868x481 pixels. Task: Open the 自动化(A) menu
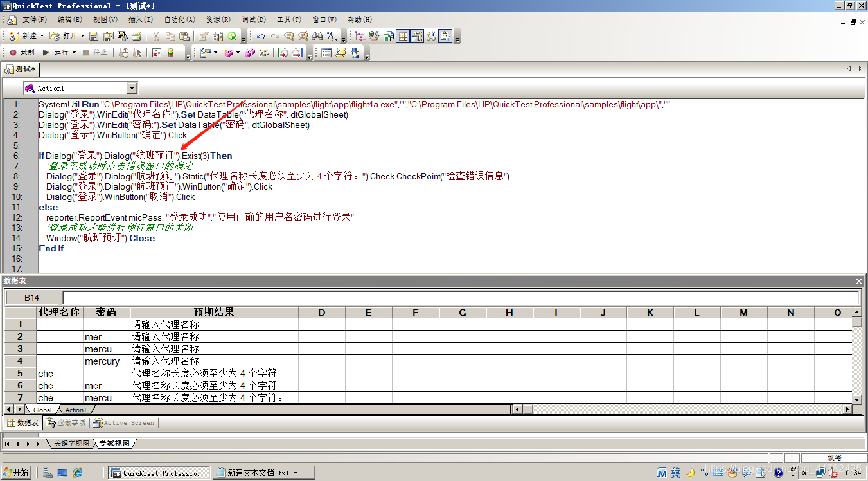[179, 20]
